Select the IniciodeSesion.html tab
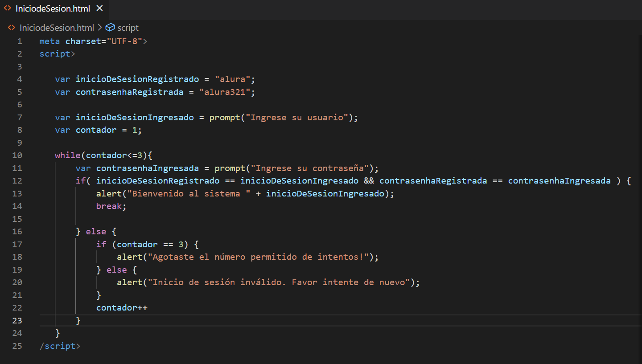The image size is (642, 364). [x=53, y=8]
